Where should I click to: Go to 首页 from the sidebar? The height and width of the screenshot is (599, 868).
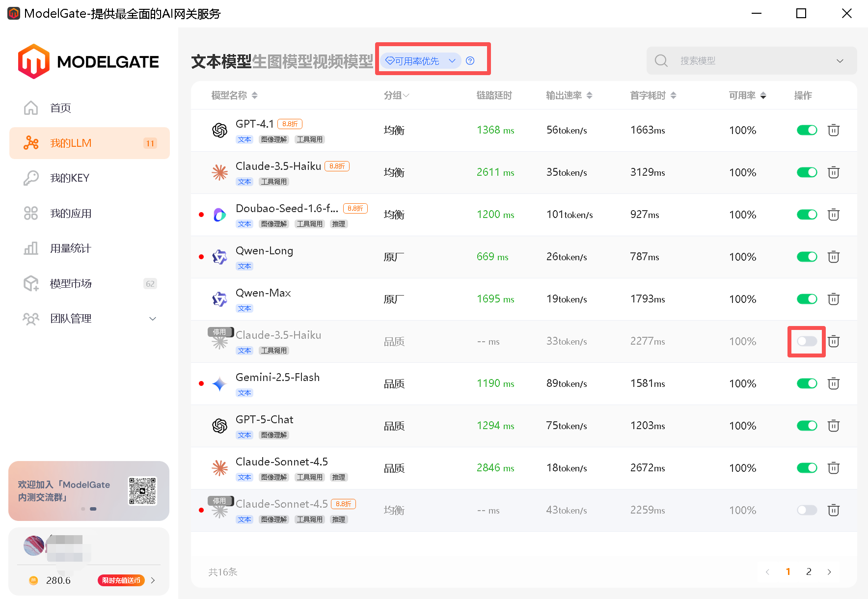pos(60,108)
